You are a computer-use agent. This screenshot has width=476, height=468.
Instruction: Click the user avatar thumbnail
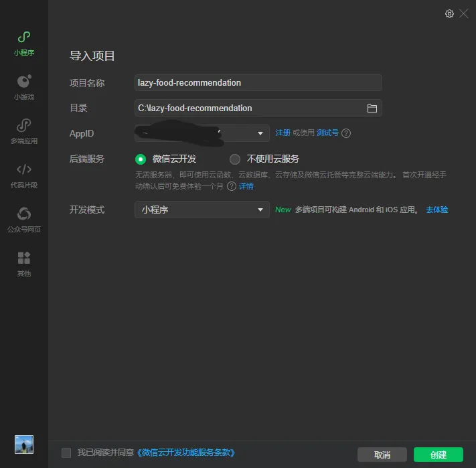point(24,445)
